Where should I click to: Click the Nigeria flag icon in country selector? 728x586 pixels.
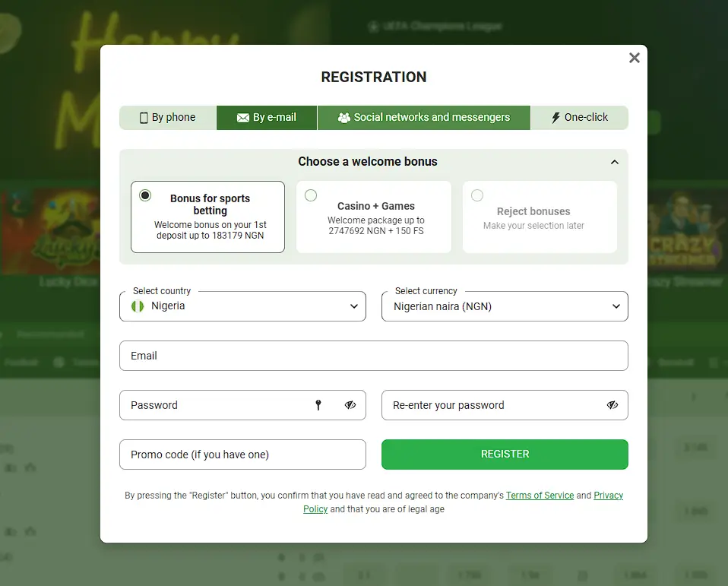coord(138,306)
